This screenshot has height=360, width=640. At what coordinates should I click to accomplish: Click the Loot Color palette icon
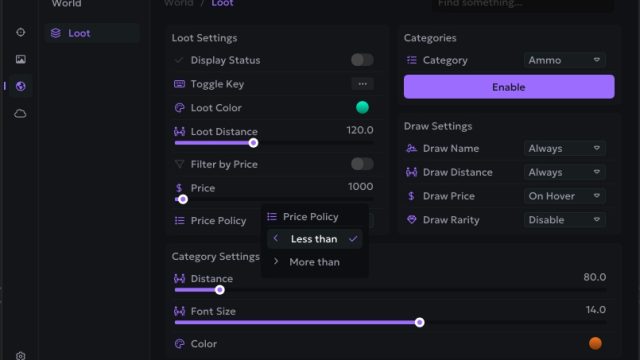(x=179, y=108)
